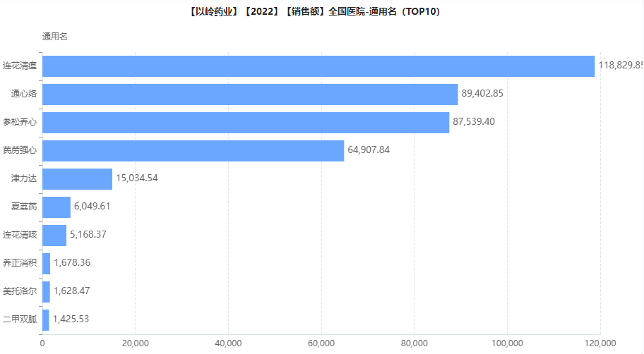This screenshot has width=644, height=354.
Task: Click the value 5,168.37 data label
Action: (88, 235)
